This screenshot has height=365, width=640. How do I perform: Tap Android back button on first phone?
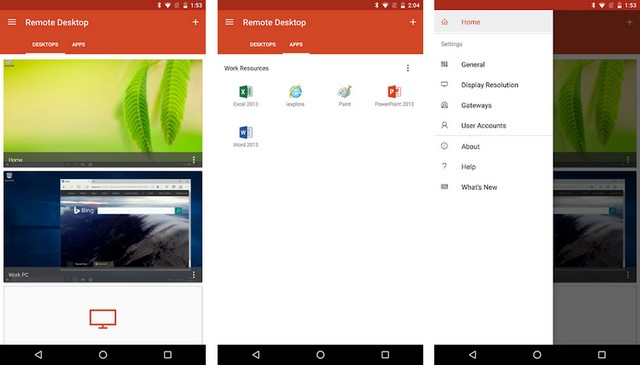[38, 355]
